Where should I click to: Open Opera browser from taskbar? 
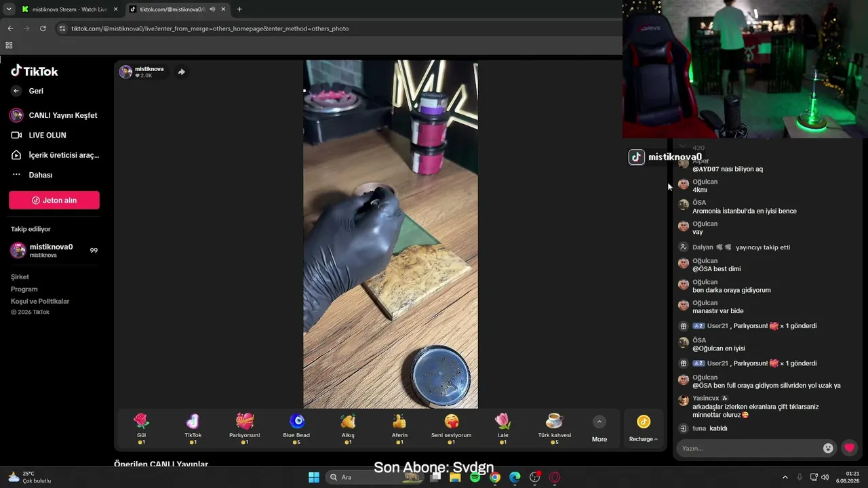[555, 477]
